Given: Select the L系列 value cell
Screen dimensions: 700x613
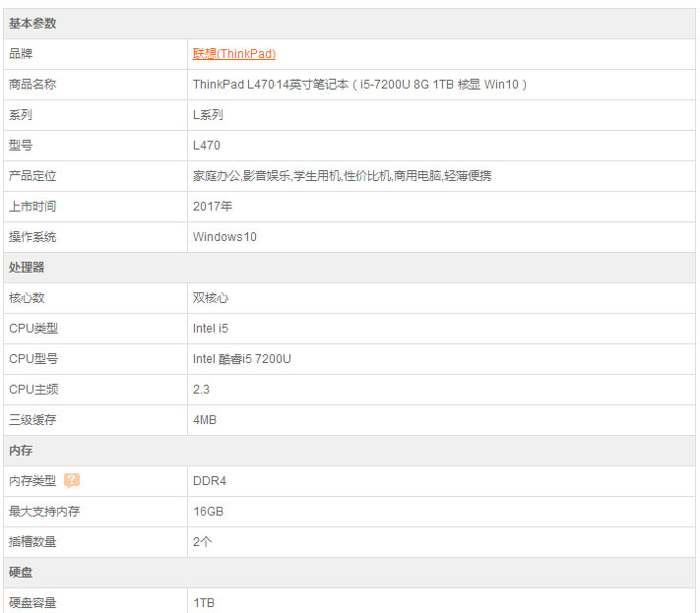Looking at the screenshot, I should pyautogui.click(x=441, y=115).
